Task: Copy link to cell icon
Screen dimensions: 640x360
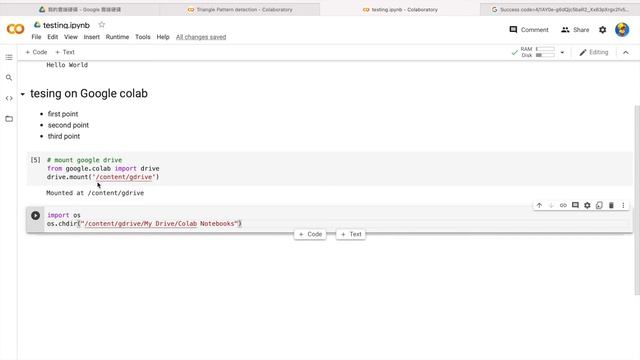Action: [563, 205]
